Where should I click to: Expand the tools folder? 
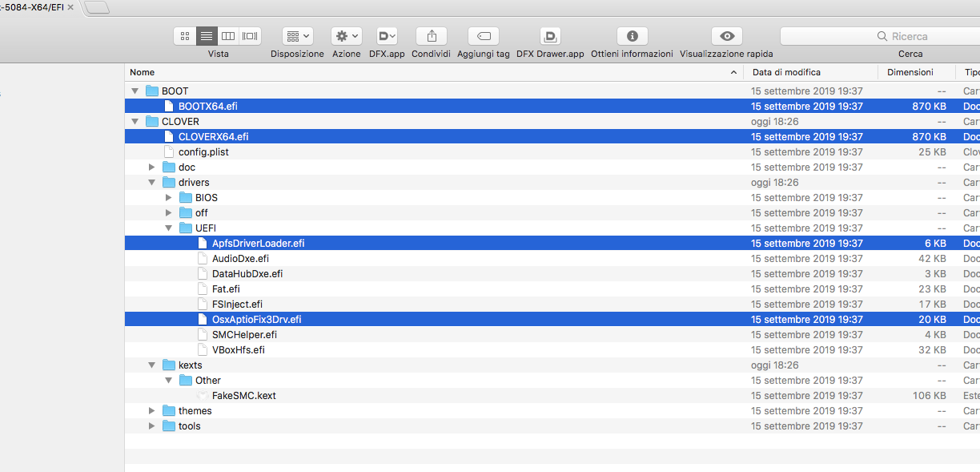click(152, 426)
